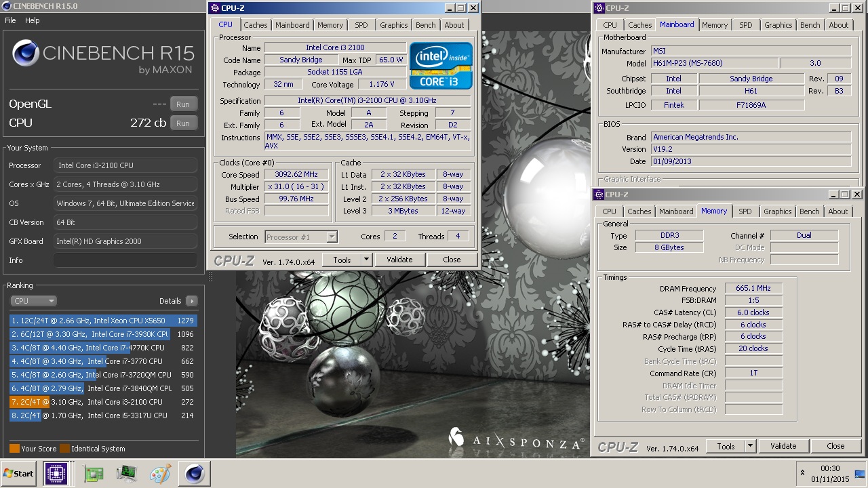Switch to Caches tab in center CPU-Z

[256, 25]
